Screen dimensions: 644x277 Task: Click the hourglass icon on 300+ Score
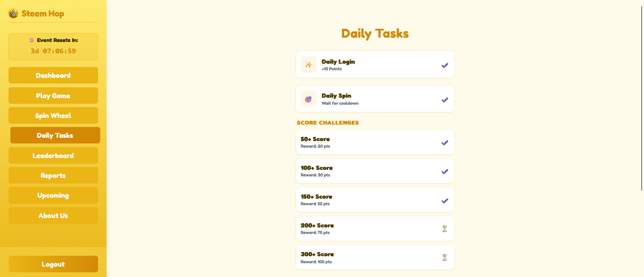pyautogui.click(x=445, y=258)
